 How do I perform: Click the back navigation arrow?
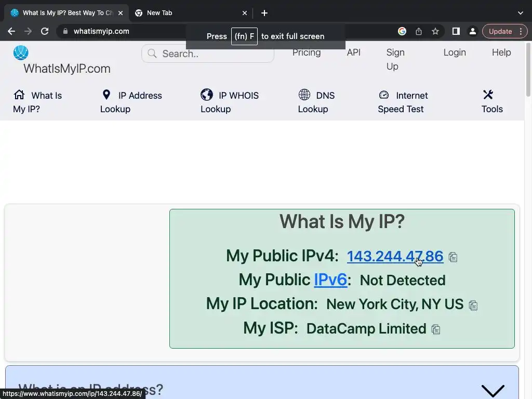pyautogui.click(x=11, y=31)
